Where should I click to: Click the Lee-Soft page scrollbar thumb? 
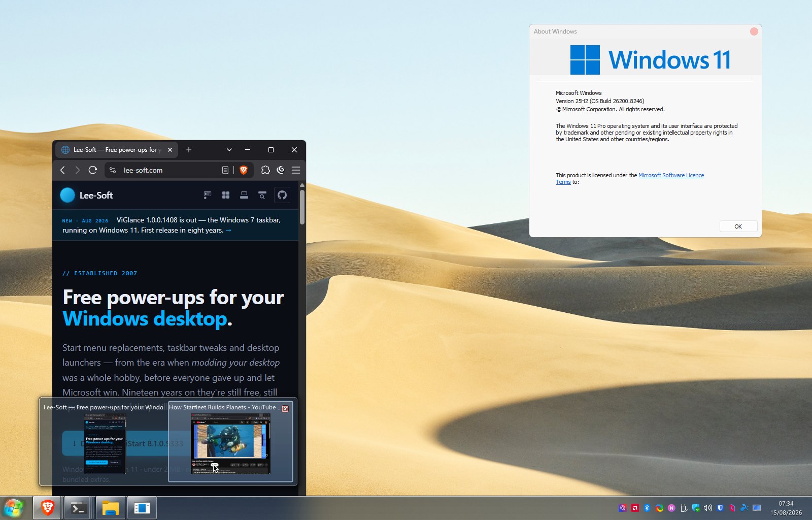tap(302, 207)
